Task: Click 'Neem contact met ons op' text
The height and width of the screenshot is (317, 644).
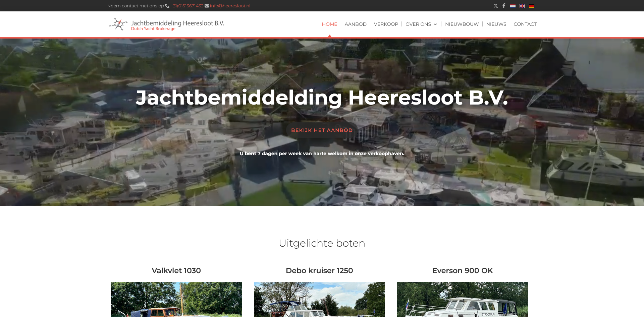Action: 136,6
